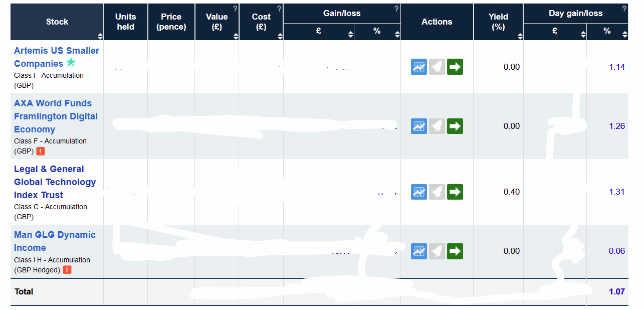Screen dimensions: 644x310
Task: Show help tooltip for Value column
Action: pyautogui.click(x=235, y=9)
